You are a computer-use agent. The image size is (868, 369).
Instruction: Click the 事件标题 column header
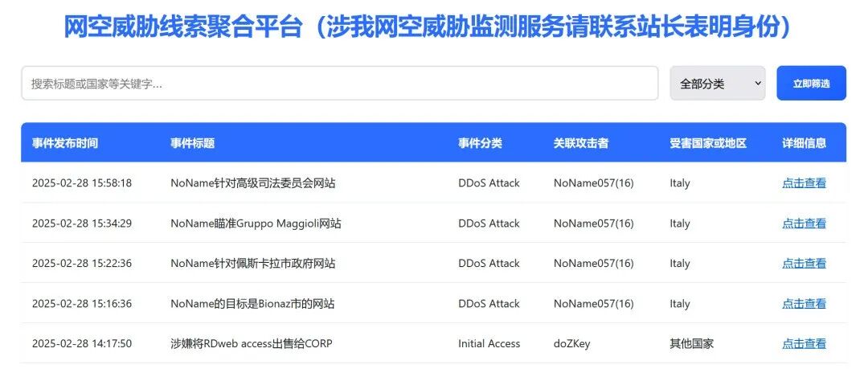pos(192,143)
